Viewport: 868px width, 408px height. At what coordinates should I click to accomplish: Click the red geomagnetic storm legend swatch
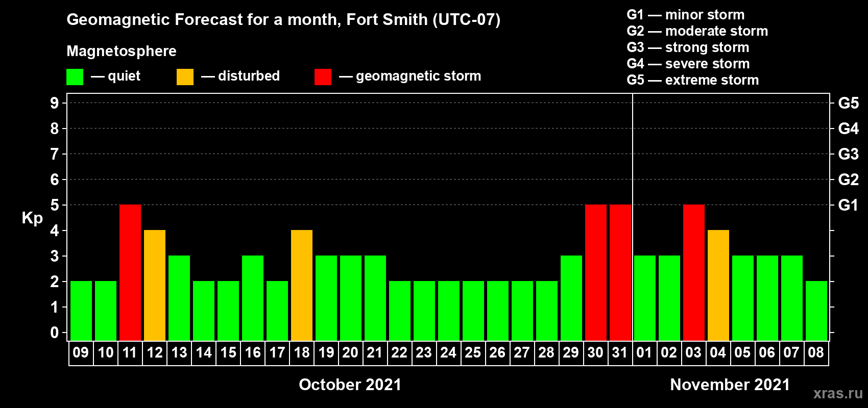323,77
